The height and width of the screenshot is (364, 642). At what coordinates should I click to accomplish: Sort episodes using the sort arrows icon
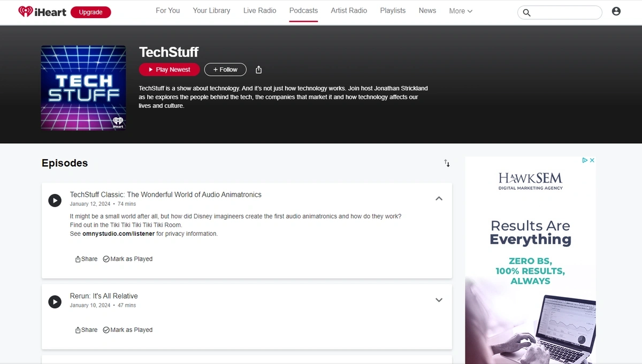pyautogui.click(x=447, y=163)
